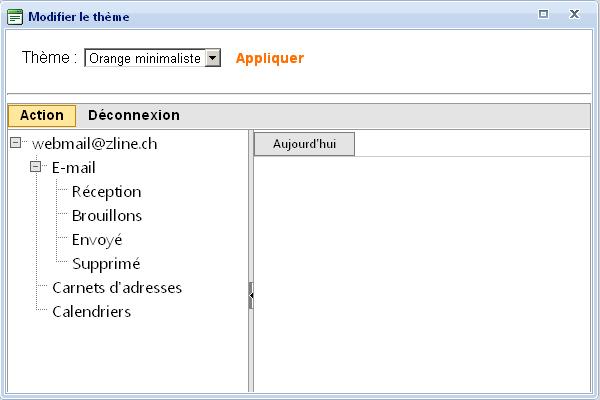Click the Orange minimaliste theme field

(x=144, y=58)
